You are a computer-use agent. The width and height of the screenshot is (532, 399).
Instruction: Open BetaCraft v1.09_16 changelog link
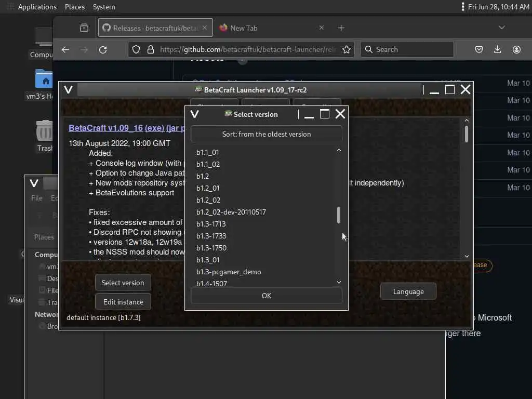127,128
